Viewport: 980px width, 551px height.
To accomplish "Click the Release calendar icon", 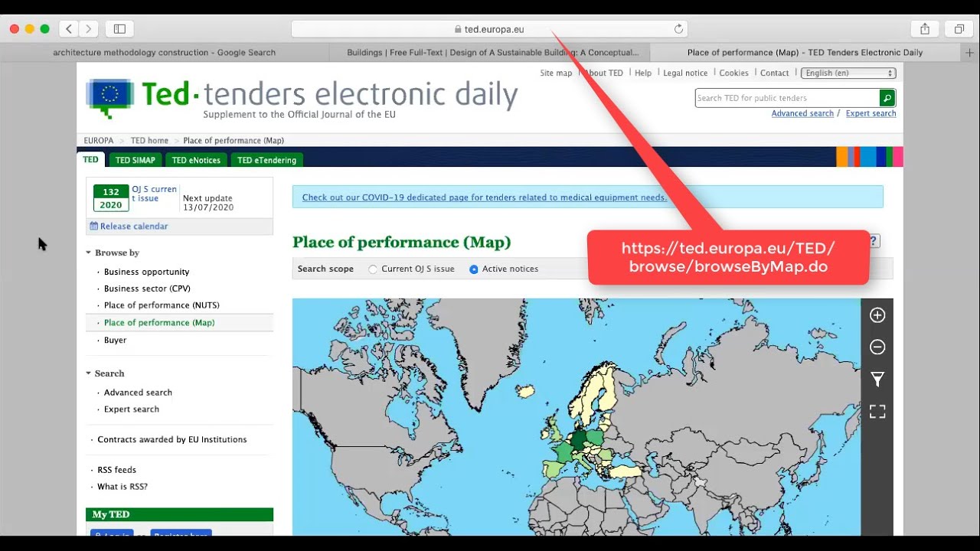I will click(x=94, y=227).
